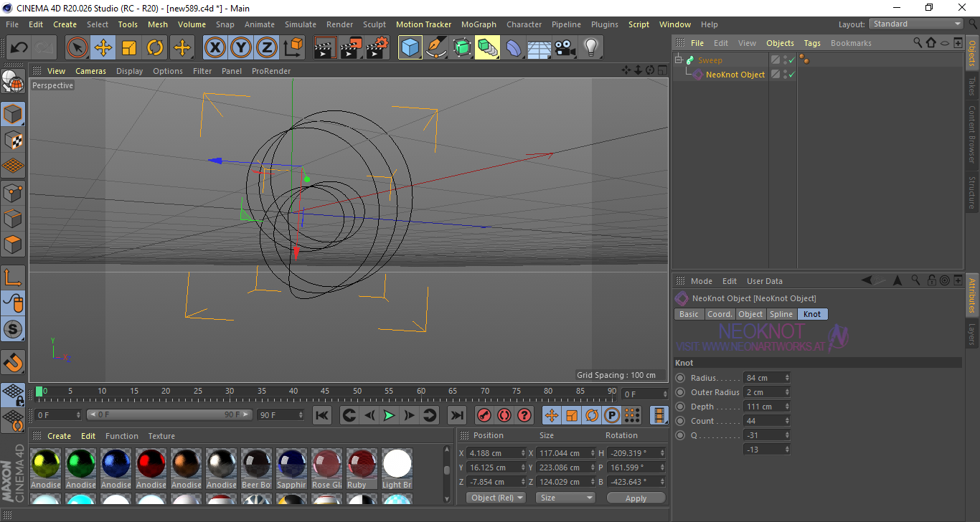This screenshot has height=522, width=980.
Task: Add a Cube primitive
Action: click(410, 48)
